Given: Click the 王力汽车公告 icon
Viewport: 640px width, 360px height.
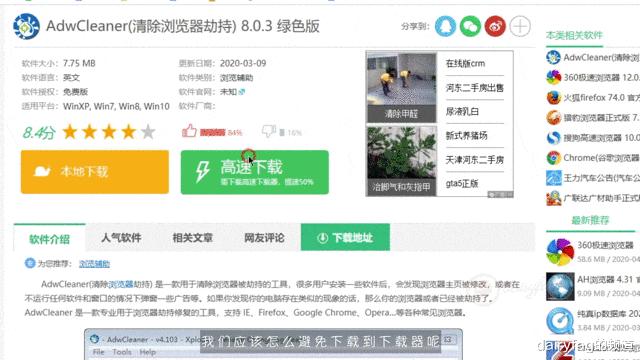Looking at the screenshot, I should tap(553, 178).
